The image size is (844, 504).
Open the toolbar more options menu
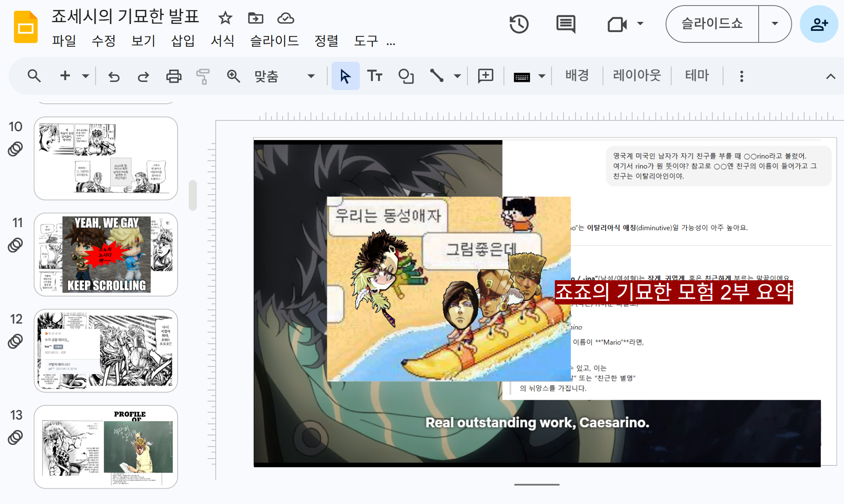tap(742, 76)
